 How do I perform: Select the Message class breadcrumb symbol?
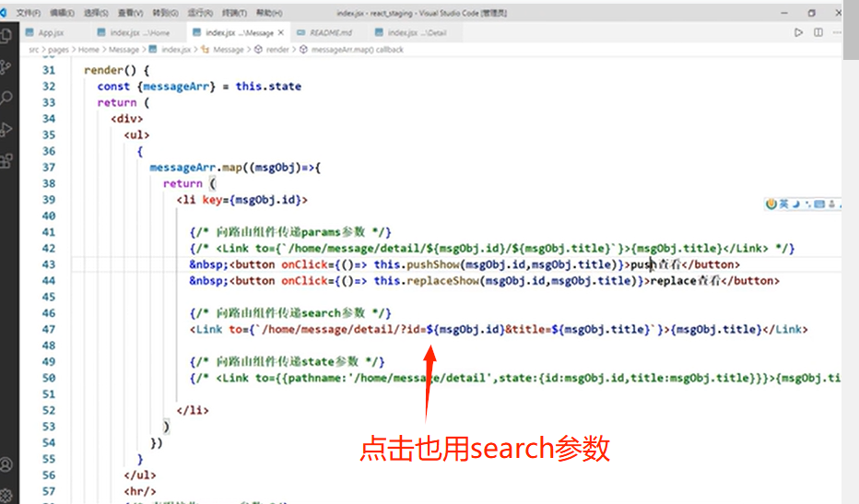click(x=222, y=50)
